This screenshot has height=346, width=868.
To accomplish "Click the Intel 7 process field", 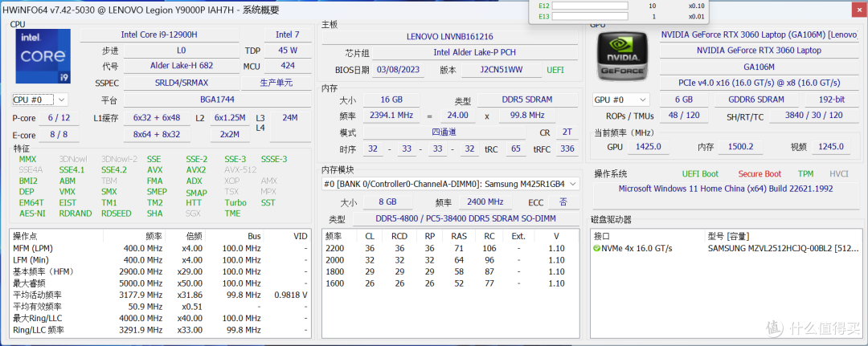I will click(x=287, y=35).
